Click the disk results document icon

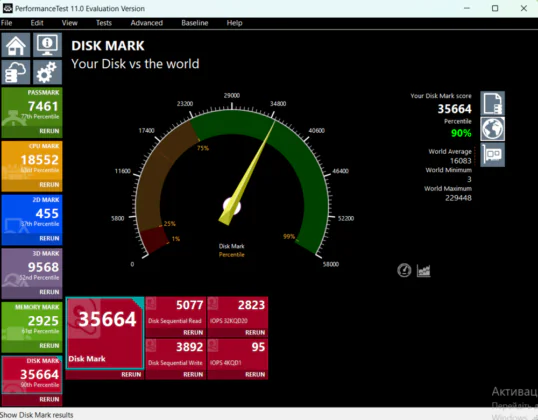[492, 103]
